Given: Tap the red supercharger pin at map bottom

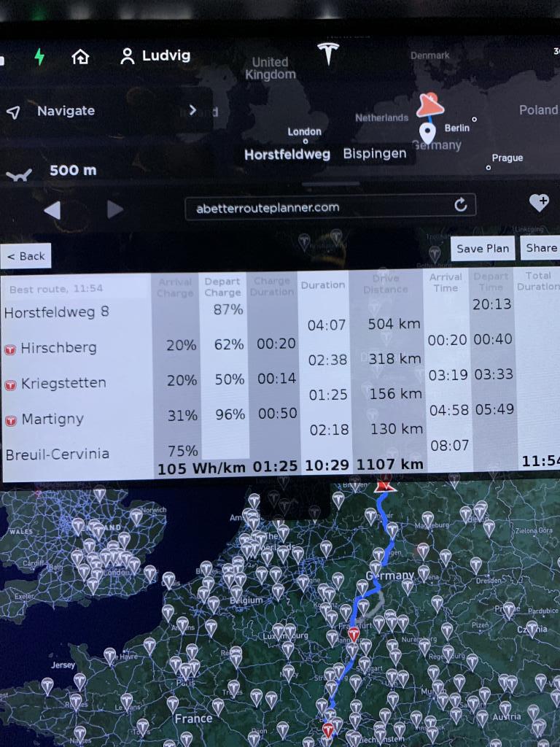Looking at the screenshot, I should pos(327,730).
